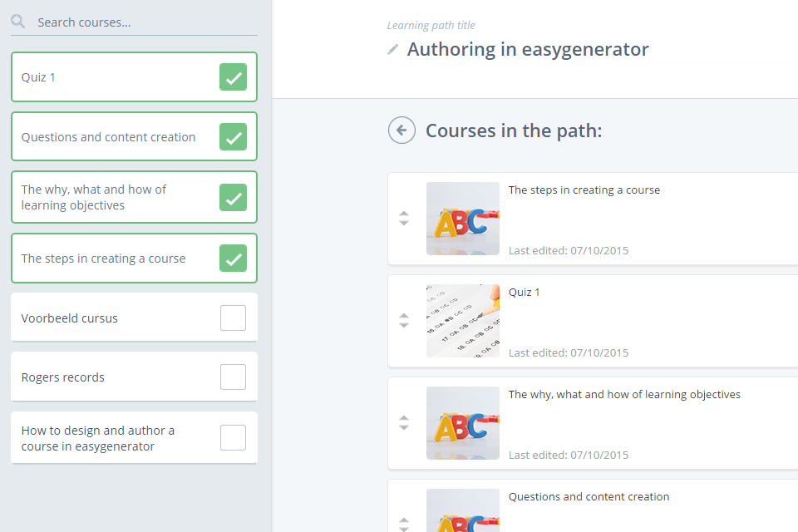Screen dimensions: 798x532
Task: Uncheck Questions and content creation checkbox
Action: pyautogui.click(x=233, y=137)
